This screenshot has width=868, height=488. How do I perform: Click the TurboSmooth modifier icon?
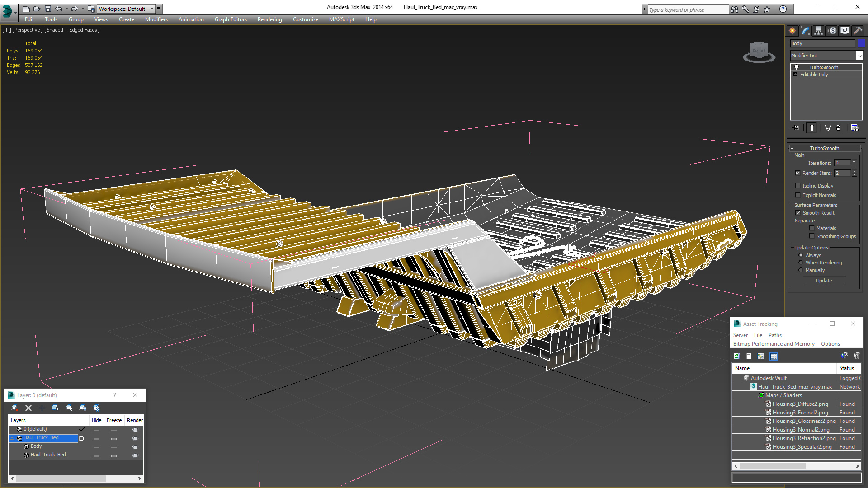pyautogui.click(x=797, y=67)
